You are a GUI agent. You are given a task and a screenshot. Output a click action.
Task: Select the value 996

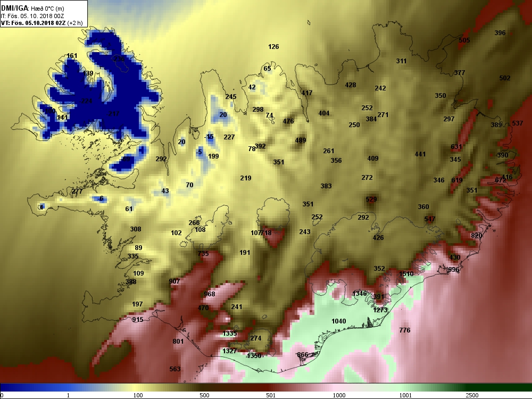click(x=454, y=270)
